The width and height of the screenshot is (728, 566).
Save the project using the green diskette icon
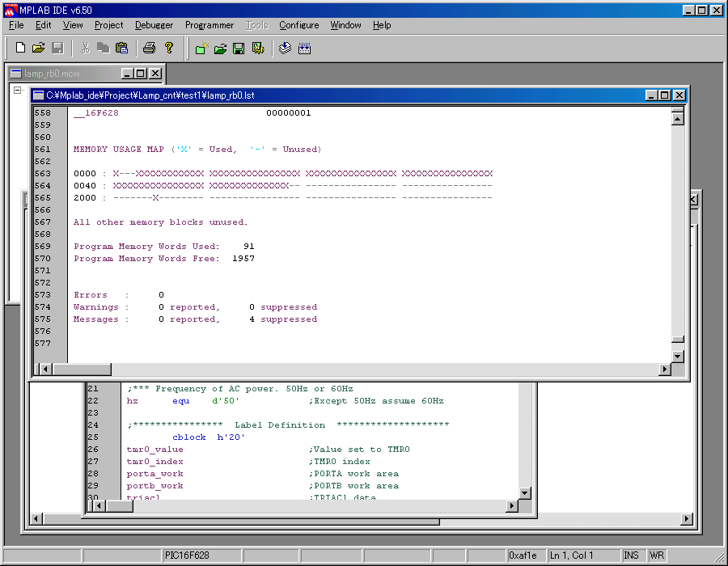(x=239, y=49)
